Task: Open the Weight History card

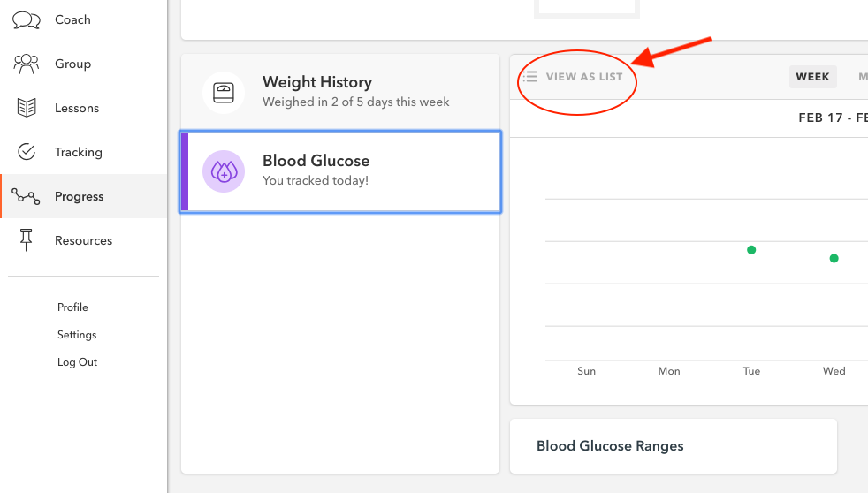Action: [x=340, y=92]
